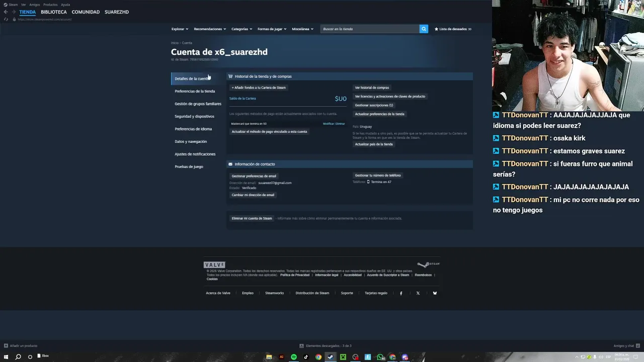Open File Explorer from the taskbar

click(269, 357)
